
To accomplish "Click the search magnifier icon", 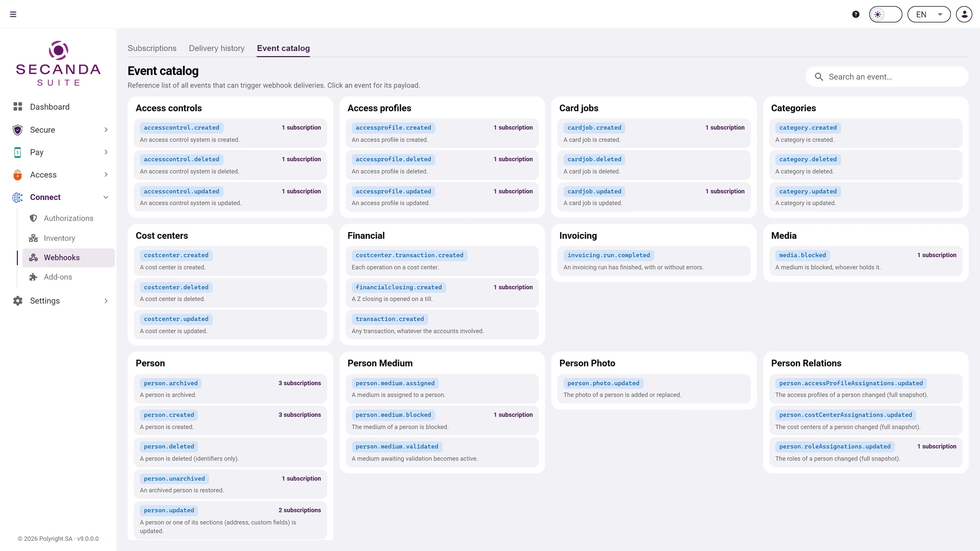I will click(819, 77).
